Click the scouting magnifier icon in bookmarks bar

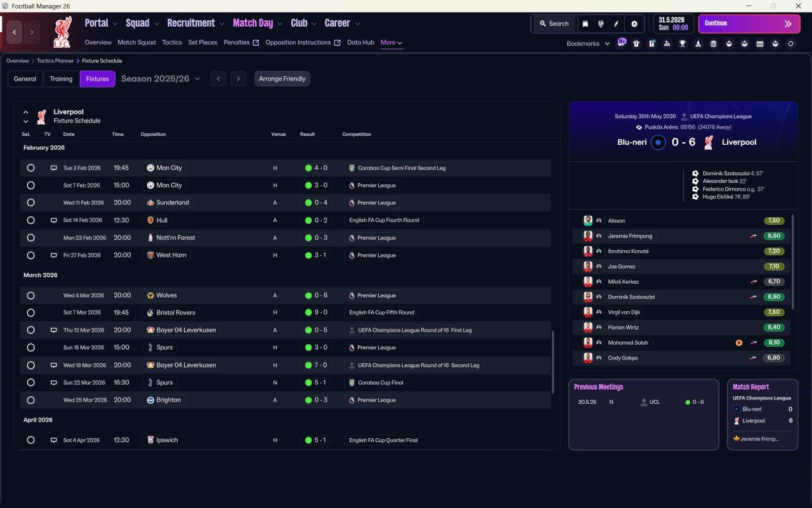[x=667, y=44]
